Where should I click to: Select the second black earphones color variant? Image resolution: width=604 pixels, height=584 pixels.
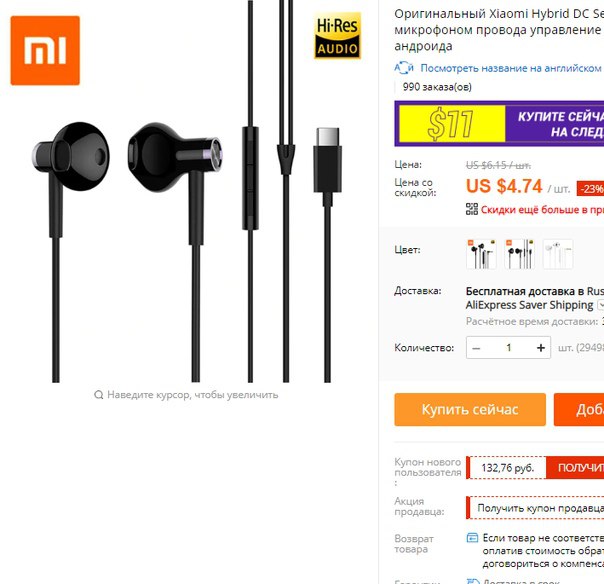[519, 254]
